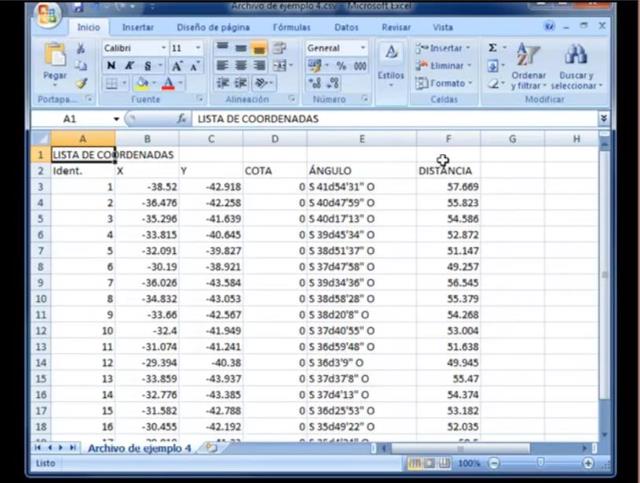Decrease decimal places icon

pos(333,83)
